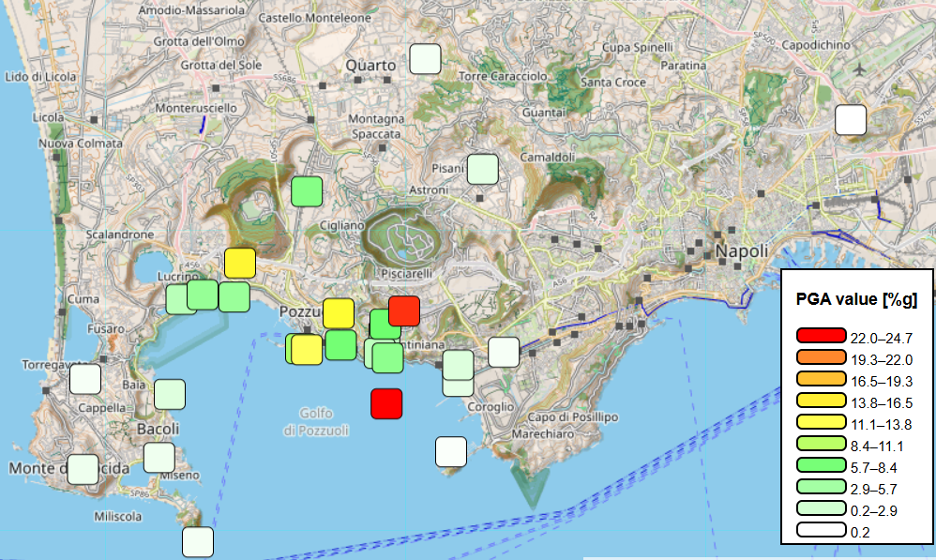Click the marker near Monte di Procida
The image size is (936, 560).
coord(83,471)
